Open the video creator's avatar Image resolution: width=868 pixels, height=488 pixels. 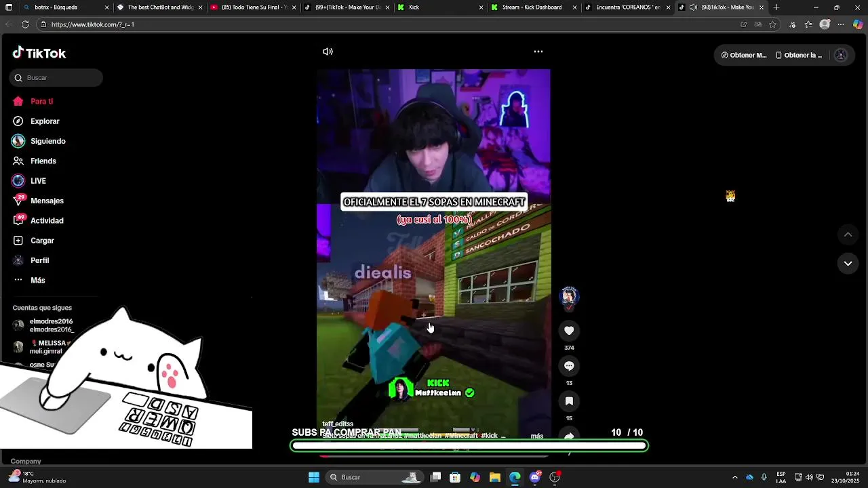tap(569, 296)
